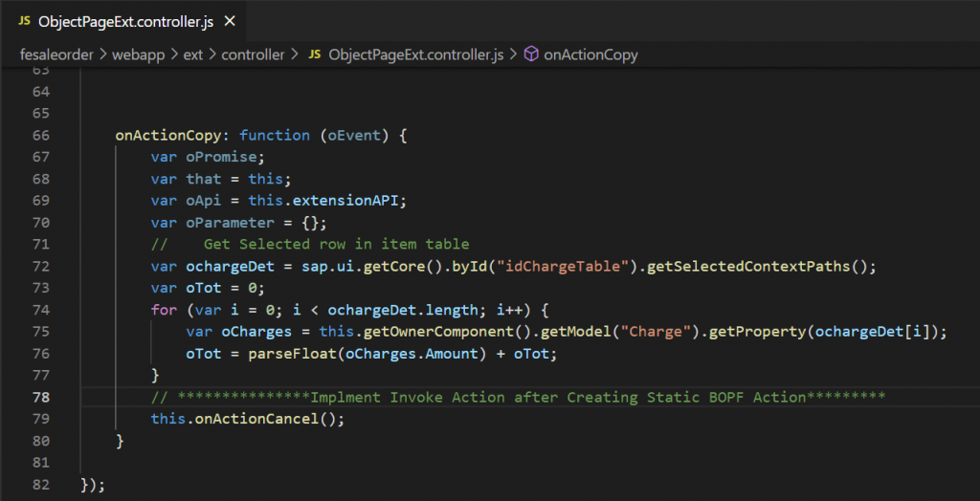Close the ObjectPageExt.controller.js tab

[230, 21]
